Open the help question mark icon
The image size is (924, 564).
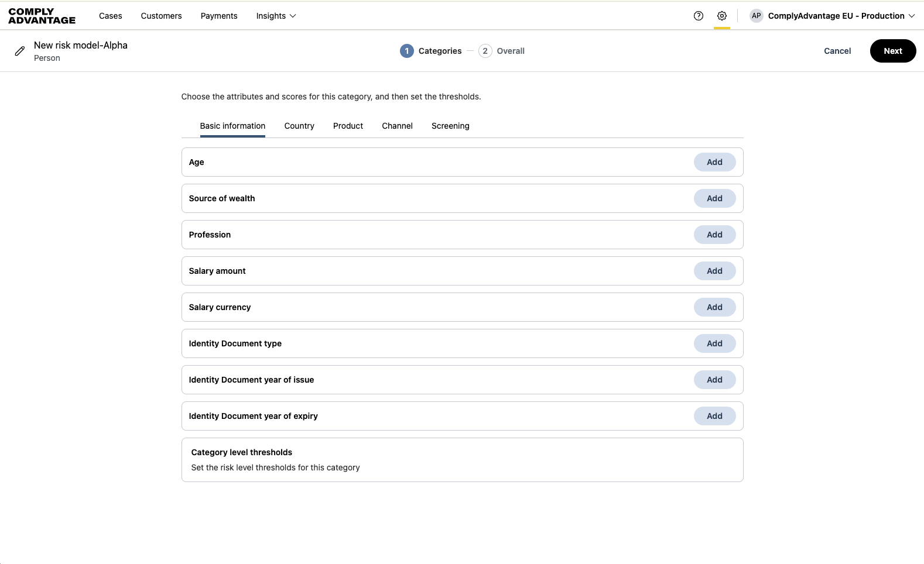(x=698, y=16)
